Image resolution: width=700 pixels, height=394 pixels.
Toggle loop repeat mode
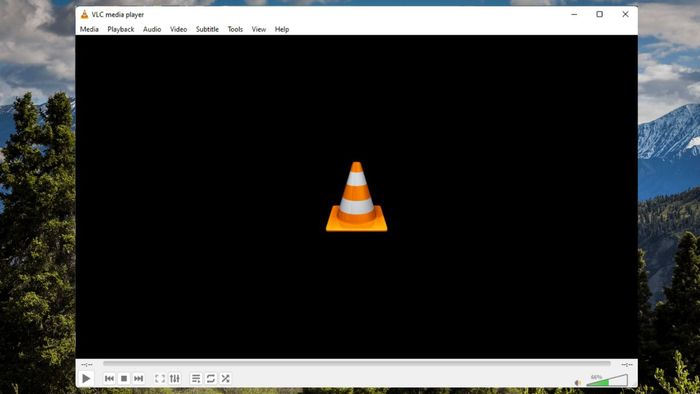pyautogui.click(x=211, y=378)
